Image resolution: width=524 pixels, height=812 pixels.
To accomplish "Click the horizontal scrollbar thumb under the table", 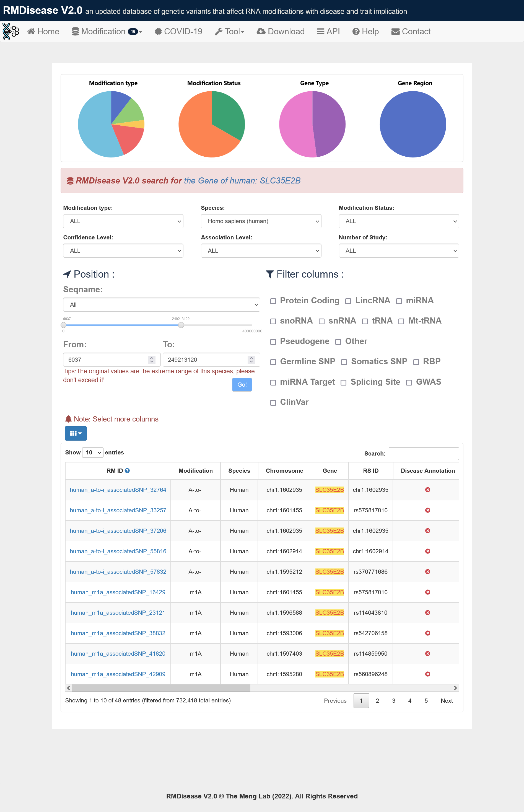I will tap(161, 688).
